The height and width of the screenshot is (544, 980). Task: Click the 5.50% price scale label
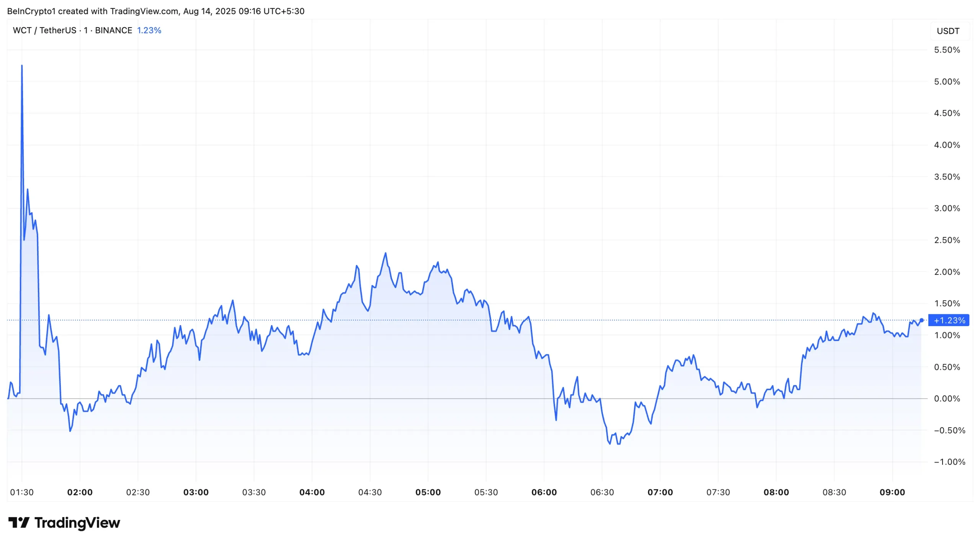947,50
